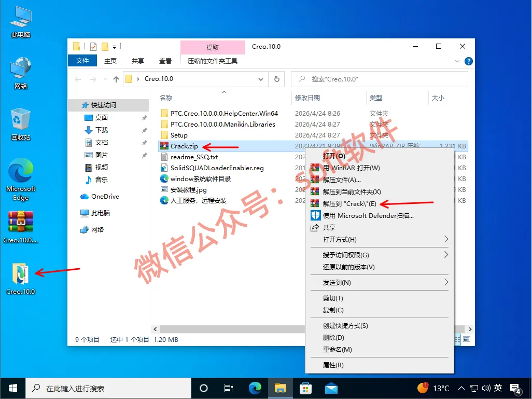
Task: Select SolidSQUADLoaderEnabler.reg file
Action: click(217, 168)
